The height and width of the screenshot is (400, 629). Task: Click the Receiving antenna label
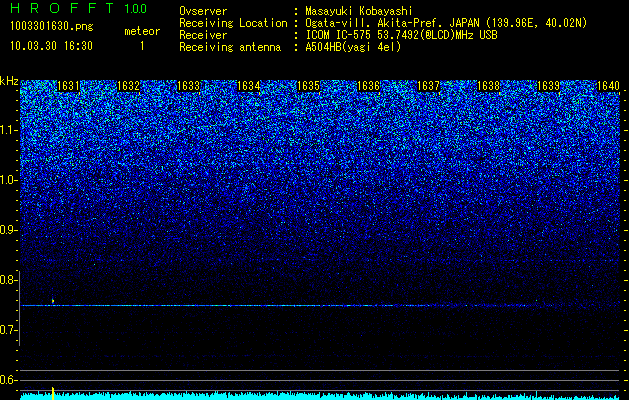click(x=230, y=47)
